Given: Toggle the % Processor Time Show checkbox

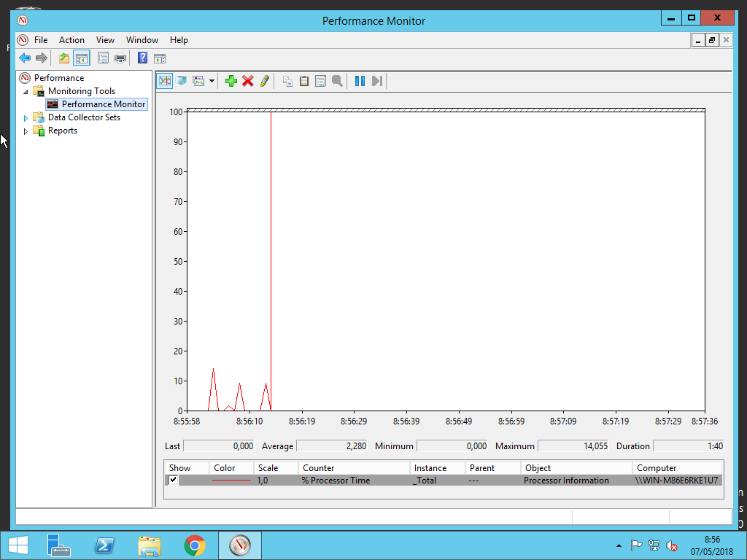Looking at the screenshot, I should (x=173, y=480).
